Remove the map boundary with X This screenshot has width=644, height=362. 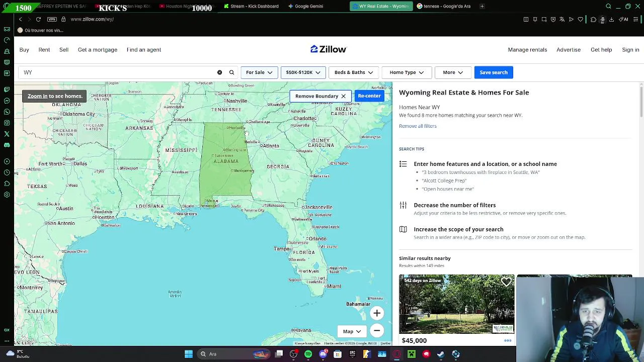(343, 96)
